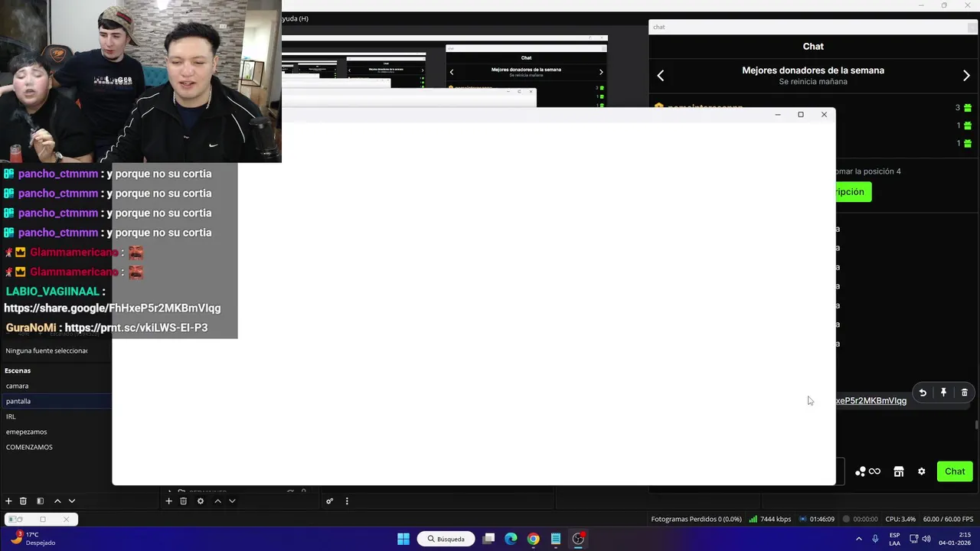The height and width of the screenshot is (551, 980).
Task: Open Windows Búsqueda search box
Action: click(x=446, y=539)
